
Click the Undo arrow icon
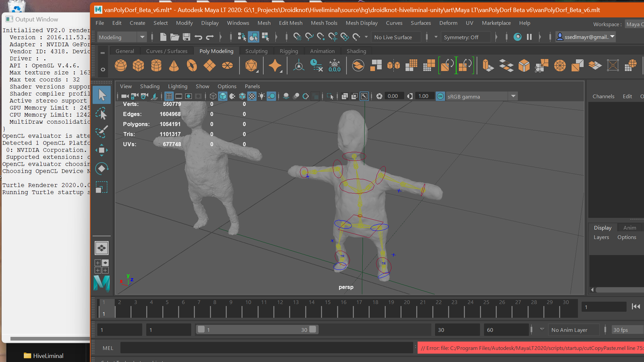[x=198, y=37]
